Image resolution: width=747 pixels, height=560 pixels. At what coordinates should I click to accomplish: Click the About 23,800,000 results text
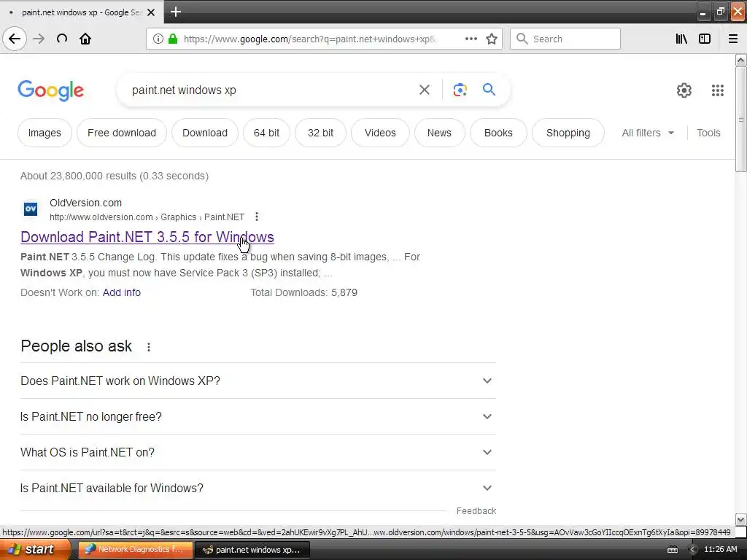(x=115, y=176)
